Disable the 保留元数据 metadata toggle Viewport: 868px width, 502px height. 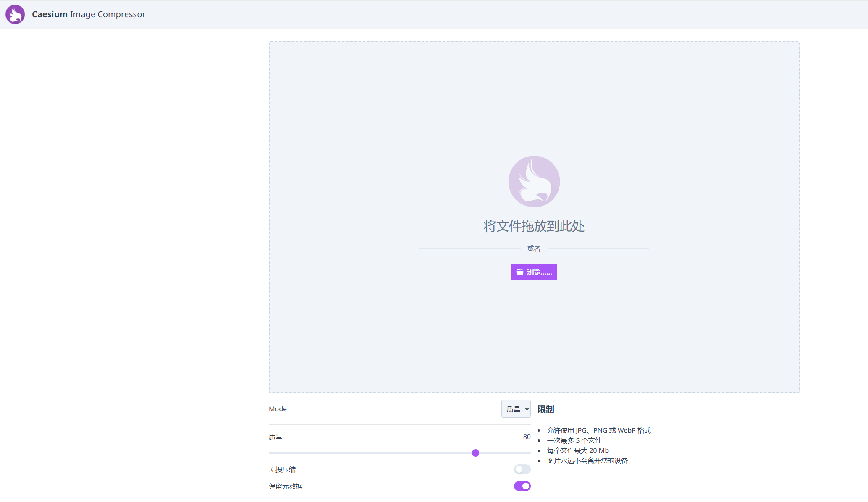coord(522,486)
